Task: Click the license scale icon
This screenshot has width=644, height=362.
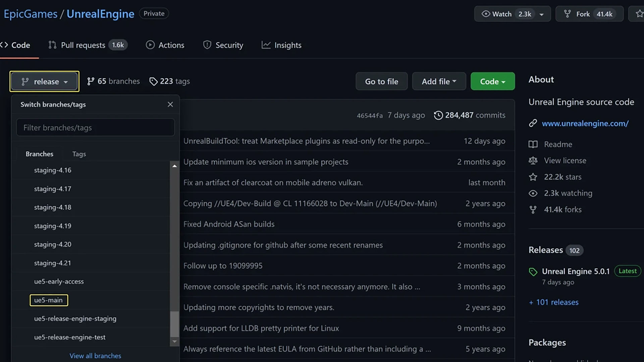Action: [533, 161]
